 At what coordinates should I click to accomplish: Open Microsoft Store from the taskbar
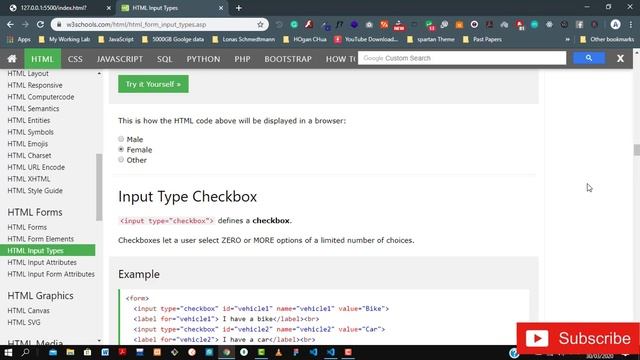pos(87,352)
